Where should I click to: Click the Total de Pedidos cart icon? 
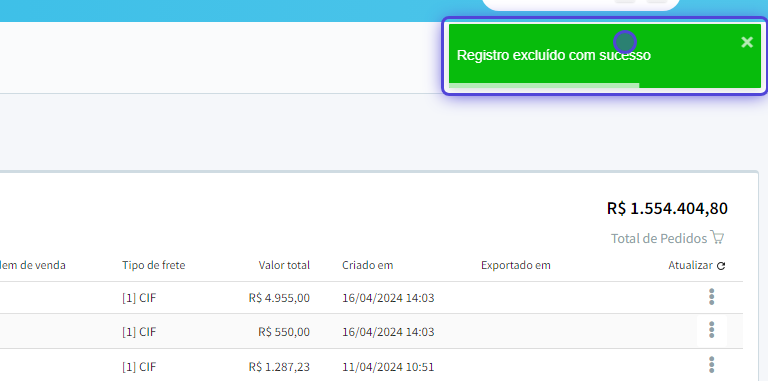click(718, 238)
